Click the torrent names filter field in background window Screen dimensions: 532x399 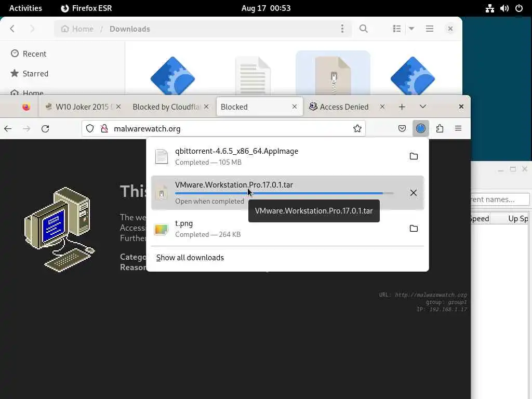[x=500, y=199]
